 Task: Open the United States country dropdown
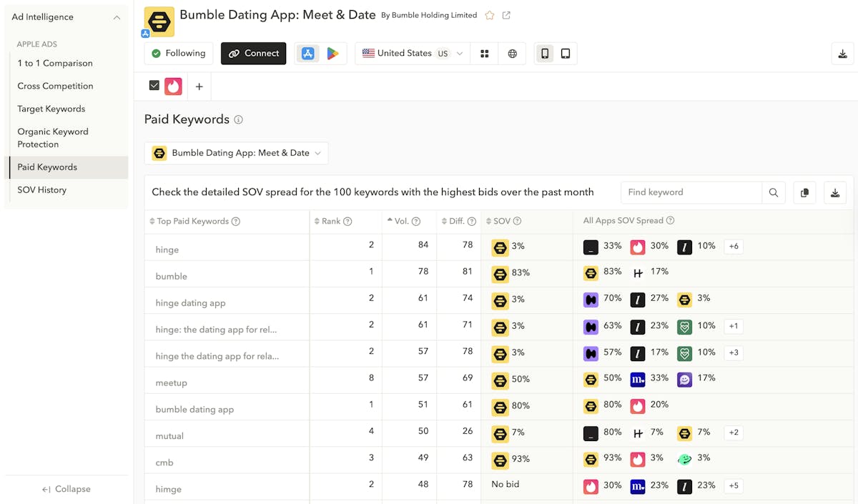click(x=413, y=54)
